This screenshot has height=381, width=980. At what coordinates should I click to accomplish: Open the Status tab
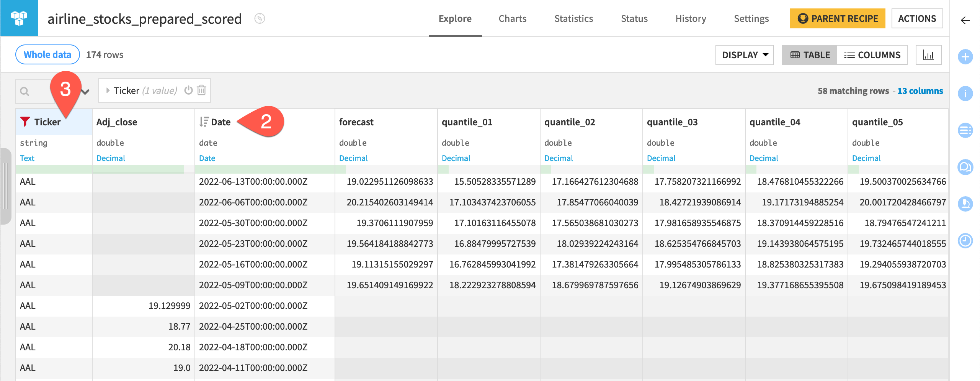634,18
